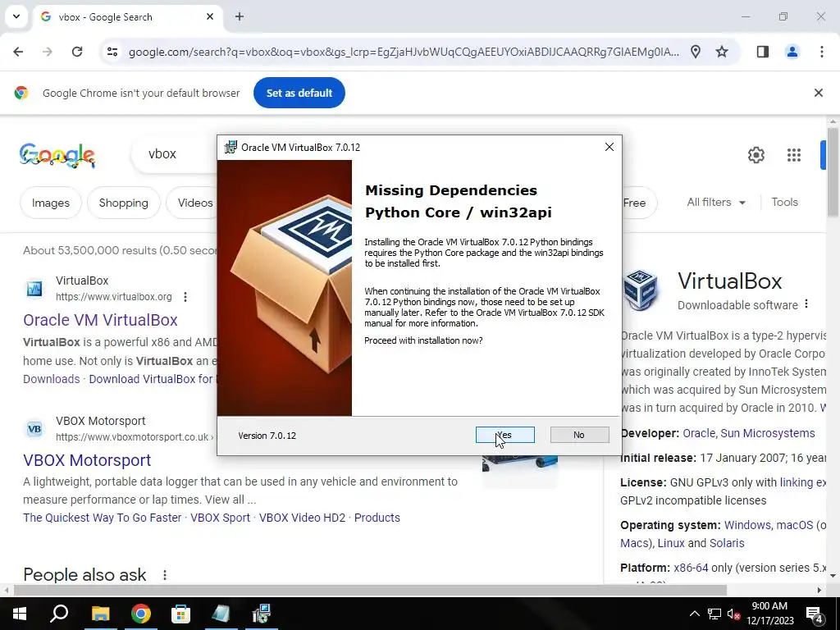
Task: Open Google apps grid
Action: coord(794,155)
